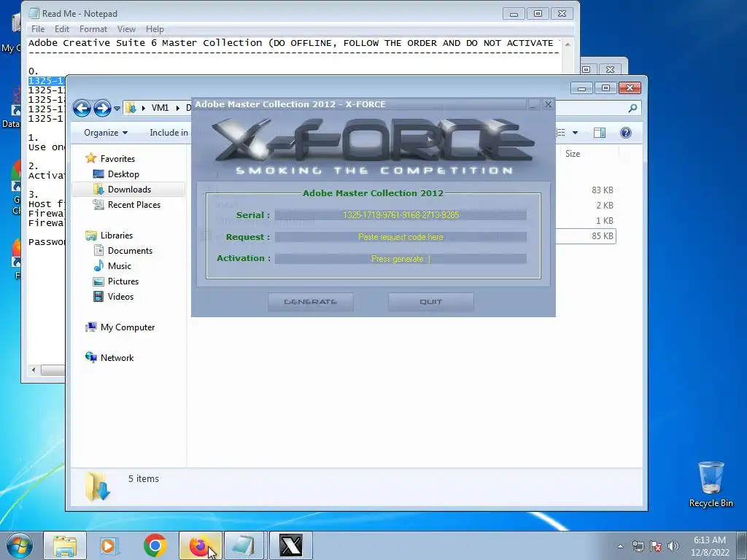This screenshot has height=560, width=747.
Task: Click the volume speaker tray icon
Action: 673,546
